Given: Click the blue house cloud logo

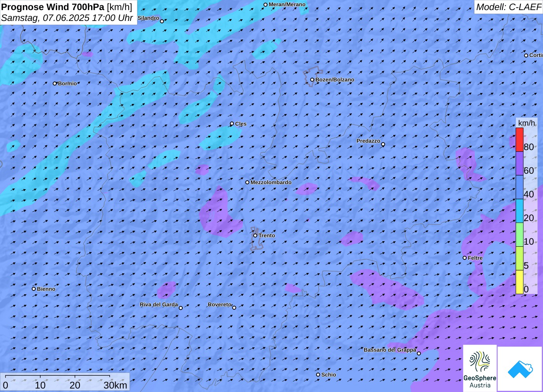Looking at the screenshot, I should tap(520, 369).
